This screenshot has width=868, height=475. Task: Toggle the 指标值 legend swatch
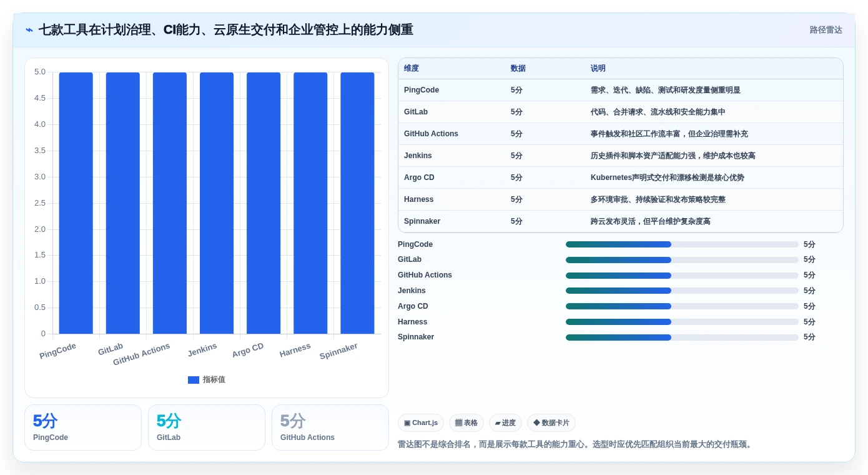[x=194, y=380]
